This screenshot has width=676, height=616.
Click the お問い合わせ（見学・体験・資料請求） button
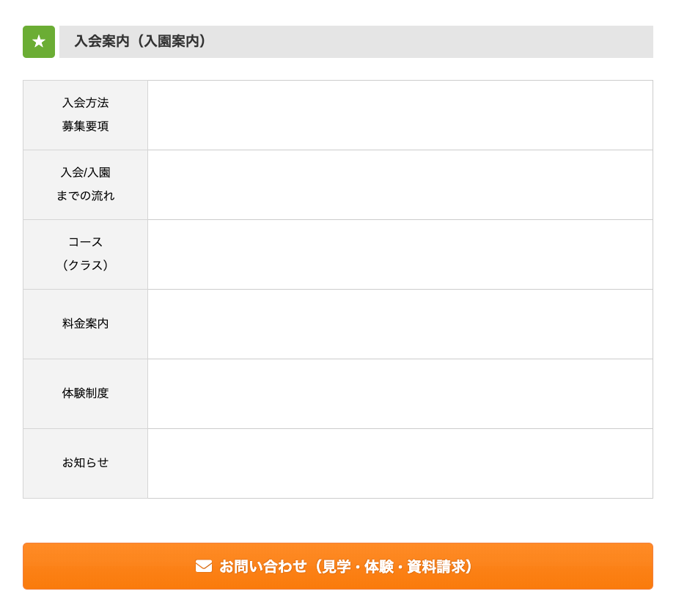pyautogui.click(x=338, y=566)
